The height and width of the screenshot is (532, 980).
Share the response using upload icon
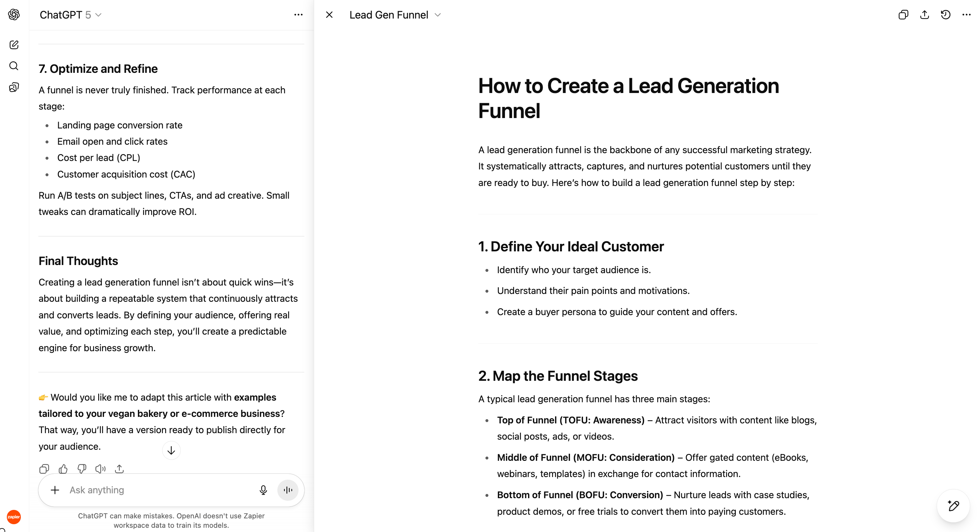coord(119,469)
